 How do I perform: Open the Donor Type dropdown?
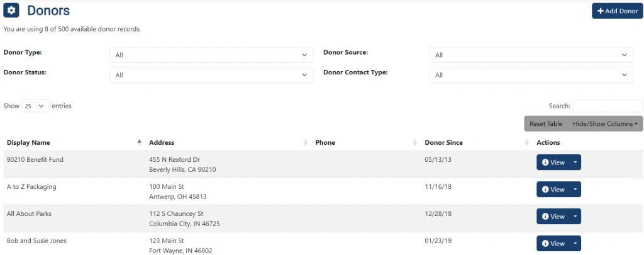211,55
